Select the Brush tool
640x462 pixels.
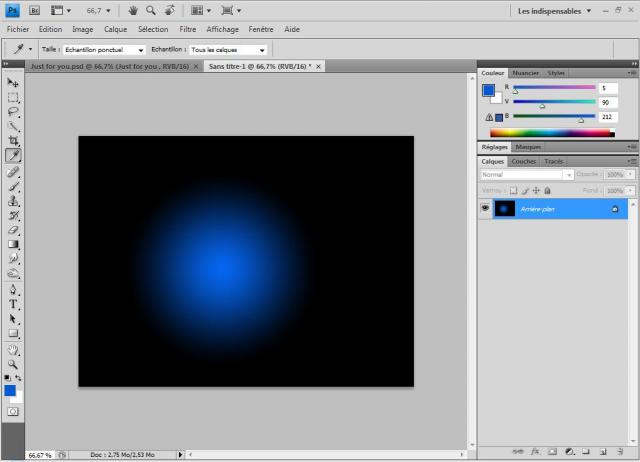[13, 187]
